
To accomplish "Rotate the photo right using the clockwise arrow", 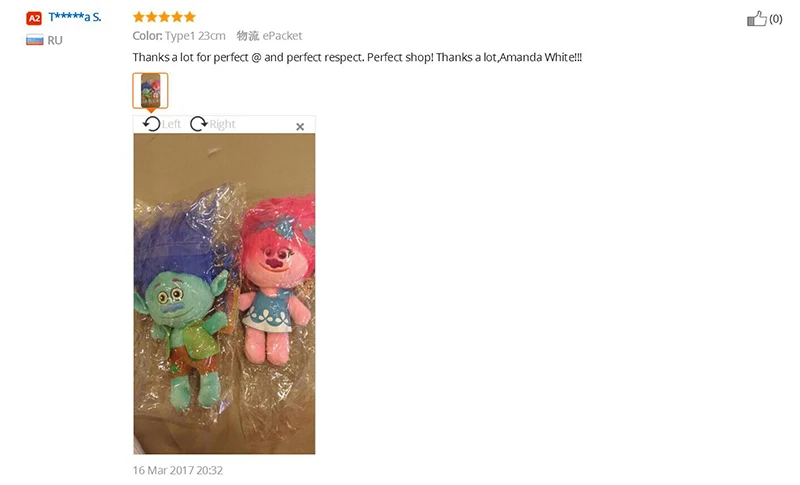I will 198,124.
